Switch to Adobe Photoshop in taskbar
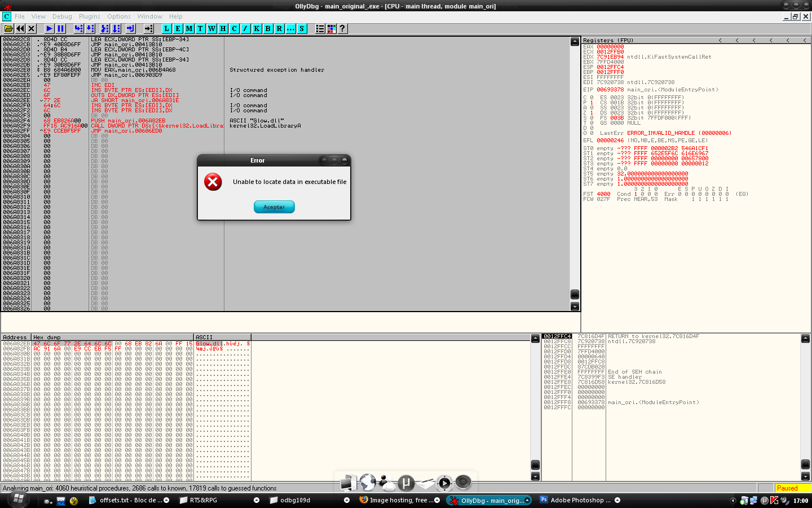 576,500
